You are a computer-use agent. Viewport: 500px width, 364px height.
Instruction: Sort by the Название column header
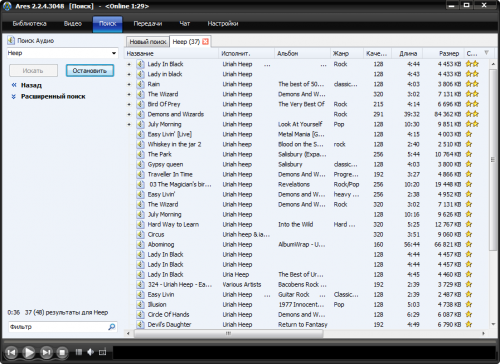click(171, 53)
